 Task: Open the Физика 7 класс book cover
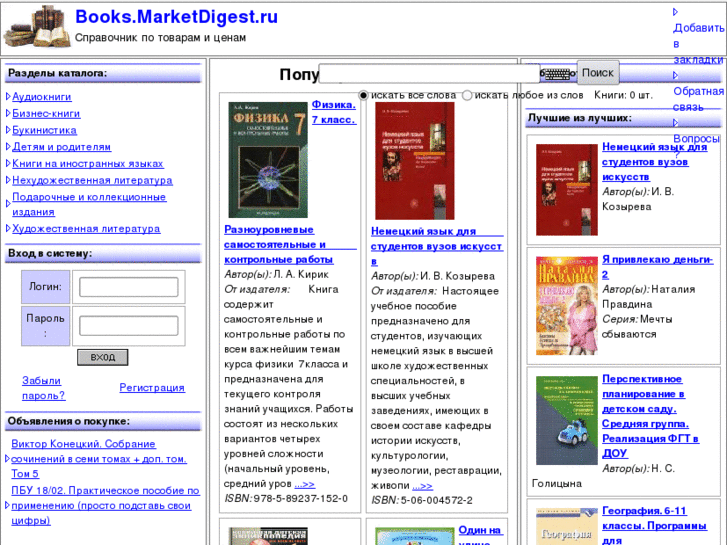tap(268, 160)
